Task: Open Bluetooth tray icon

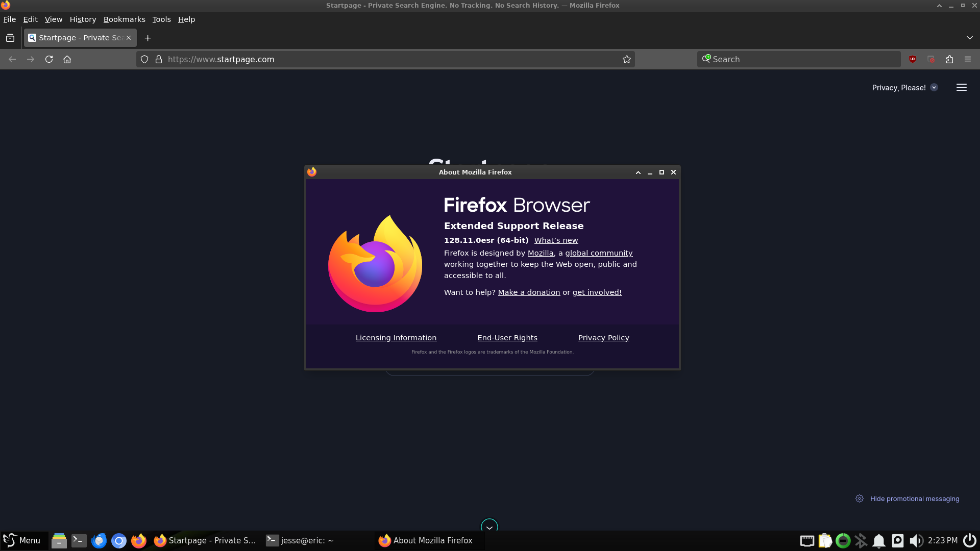Action: coord(861,540)
